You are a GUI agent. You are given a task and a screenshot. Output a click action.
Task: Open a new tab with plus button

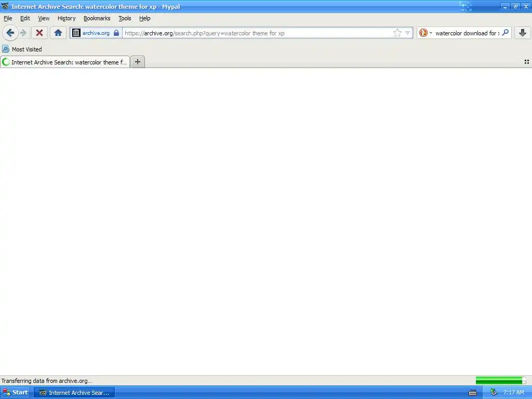[x=137, y=62]
